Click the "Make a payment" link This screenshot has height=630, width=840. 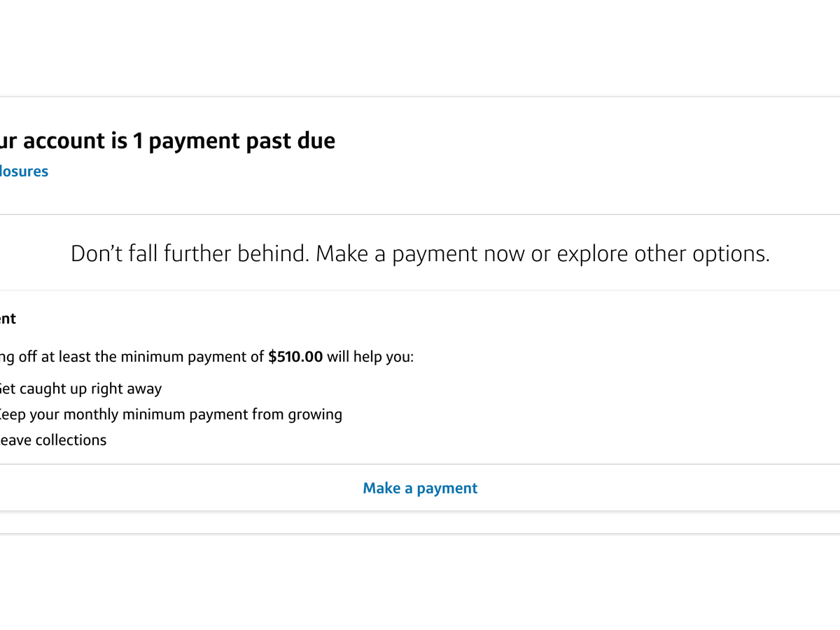[x=420, y=488]
